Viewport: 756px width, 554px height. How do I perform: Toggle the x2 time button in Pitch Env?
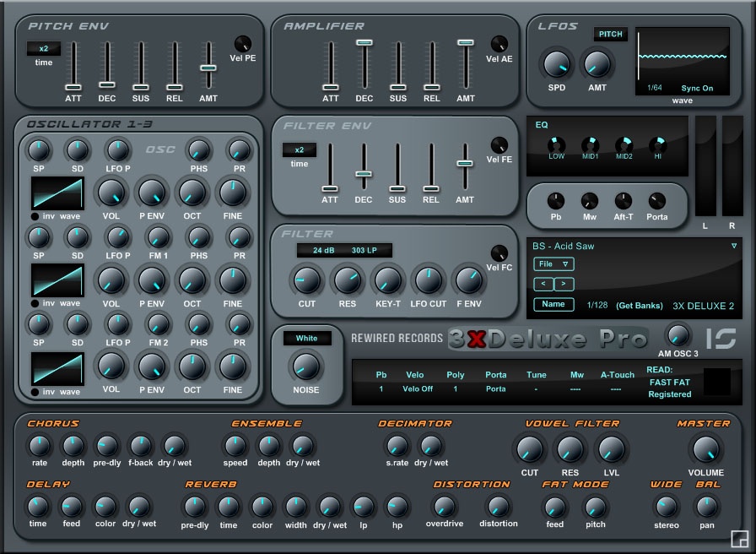coord(42,51)
